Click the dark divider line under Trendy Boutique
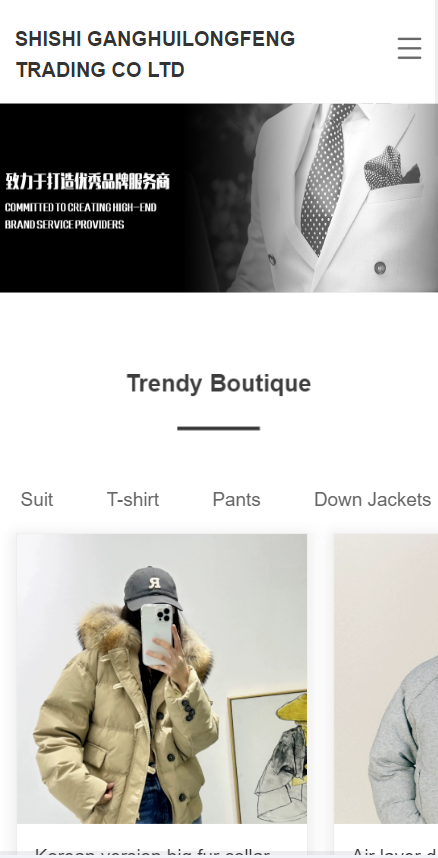 218,428
